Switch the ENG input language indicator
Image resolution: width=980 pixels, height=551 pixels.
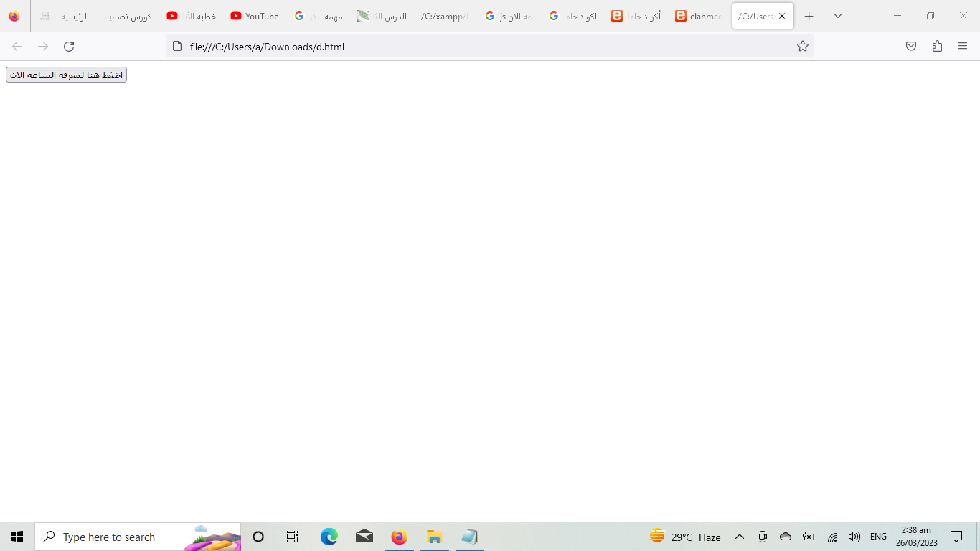(878, 537)
